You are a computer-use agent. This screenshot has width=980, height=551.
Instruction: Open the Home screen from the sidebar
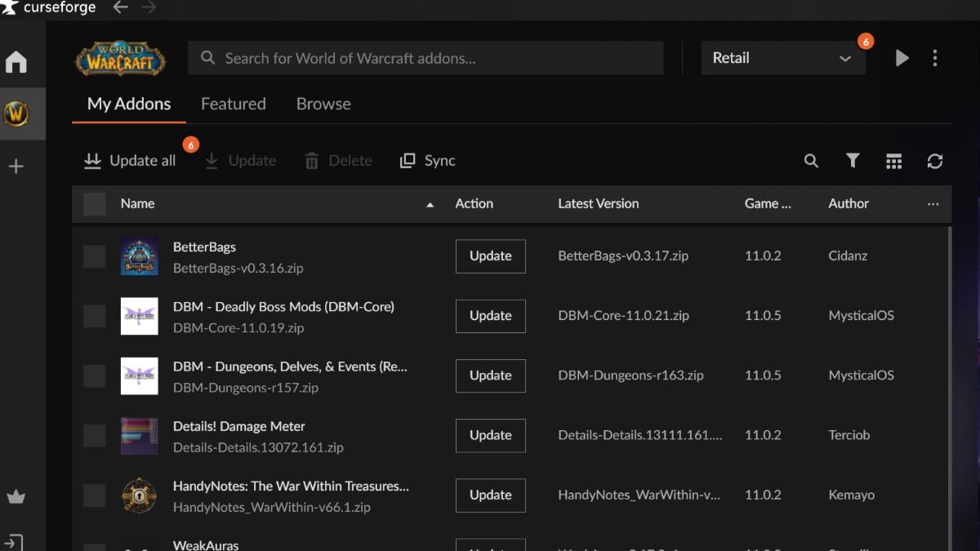pos(17,61)
